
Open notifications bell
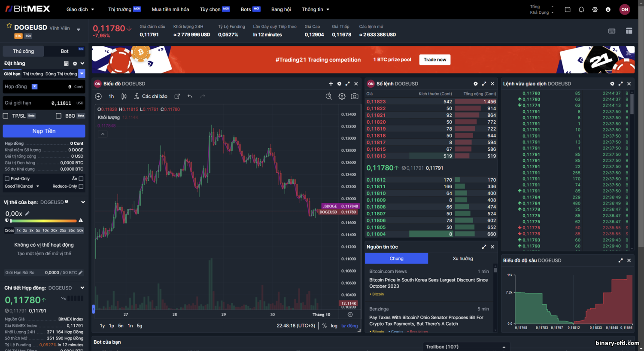click(581, 9)
